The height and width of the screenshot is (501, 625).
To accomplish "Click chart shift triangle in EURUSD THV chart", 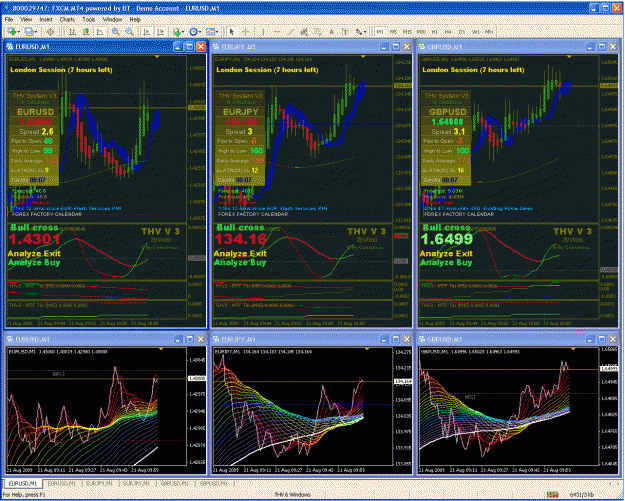I will tap(157, 57).
